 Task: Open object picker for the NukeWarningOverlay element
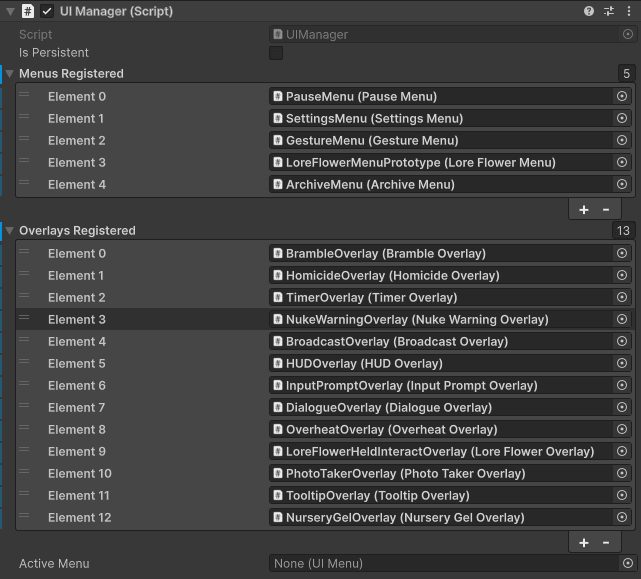click(622, 319)
